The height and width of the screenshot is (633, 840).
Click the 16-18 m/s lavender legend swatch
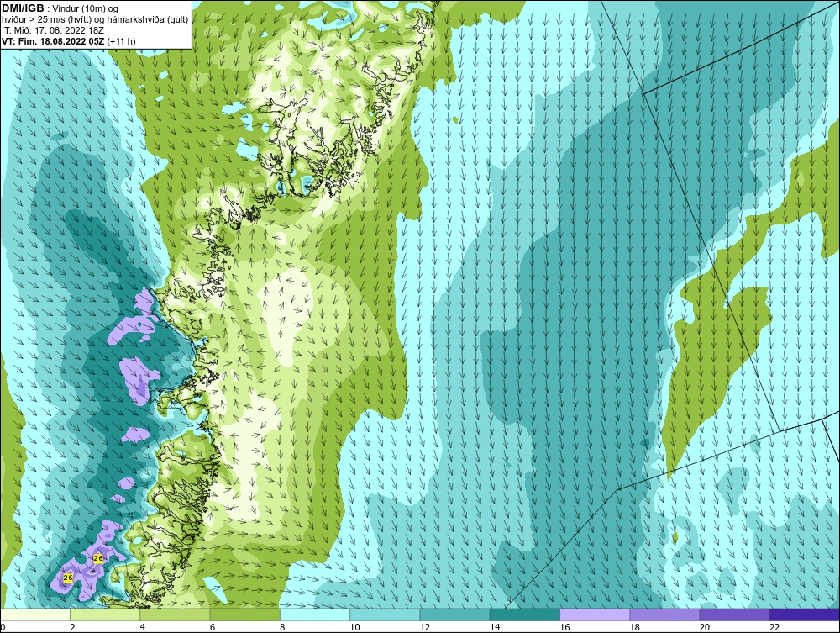click(x=595, y=615)
